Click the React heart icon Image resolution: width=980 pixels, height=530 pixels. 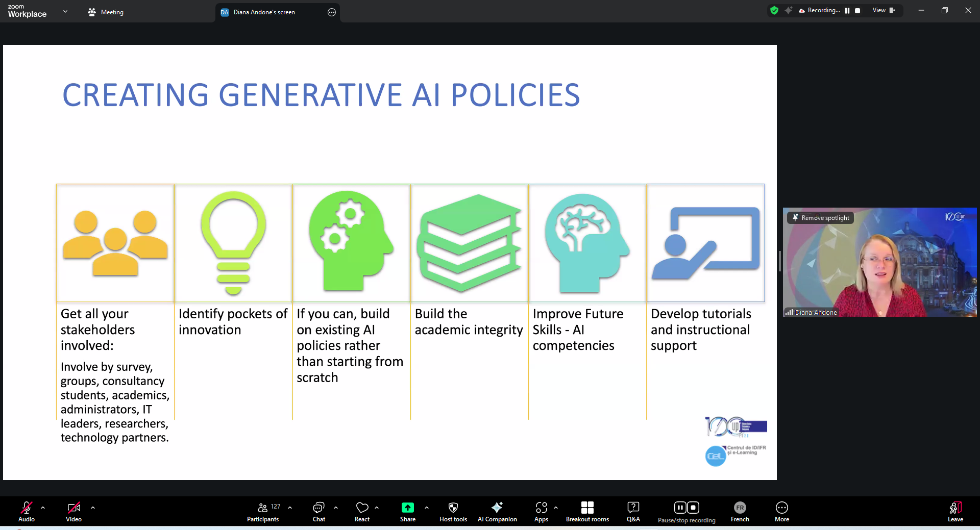362,511
